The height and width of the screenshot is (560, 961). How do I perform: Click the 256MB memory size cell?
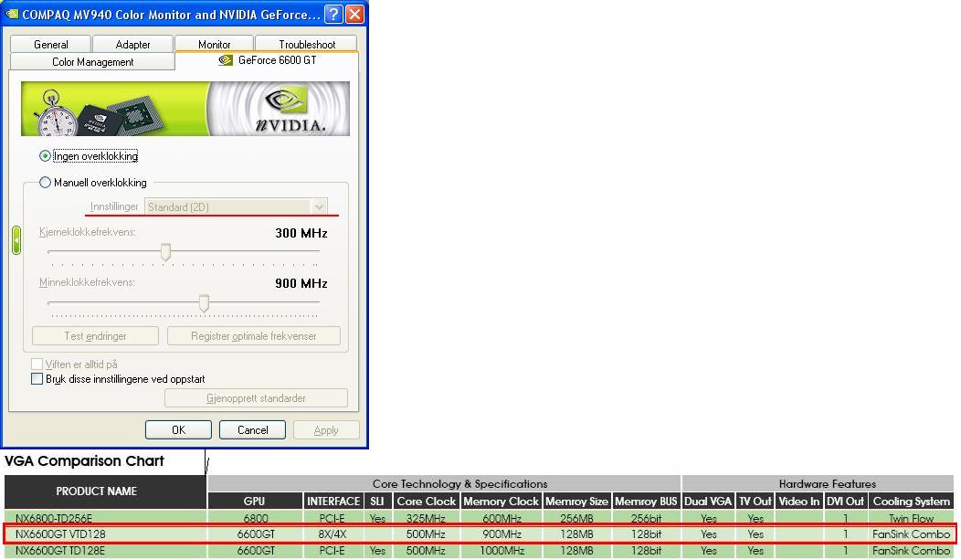[x=576, y=518]
